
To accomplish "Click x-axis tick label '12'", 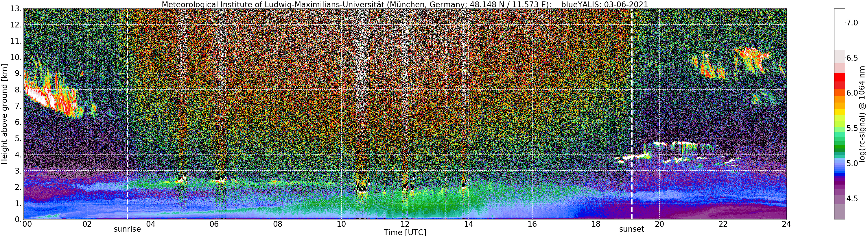I will point(405,224).
